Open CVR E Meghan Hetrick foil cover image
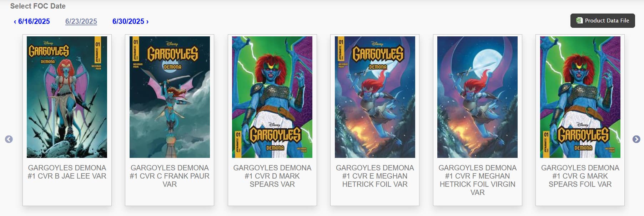This screenshot has width=644, height=216. (375, 97)
